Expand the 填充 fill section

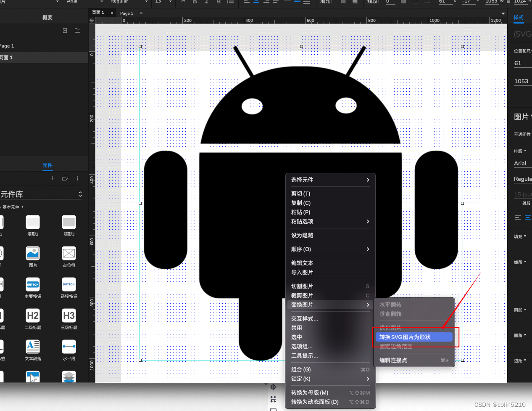520,236
